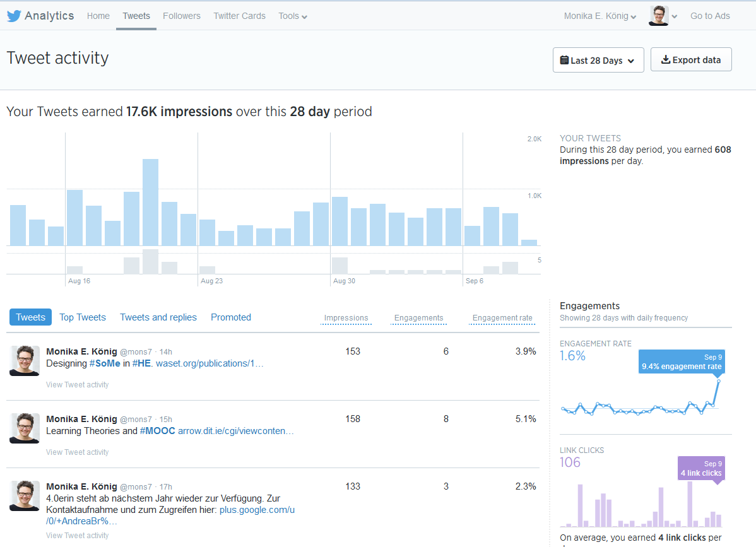Viewport: 756px width, 547px height.
Task: Click the Export data button
Action: coord(690,60)
